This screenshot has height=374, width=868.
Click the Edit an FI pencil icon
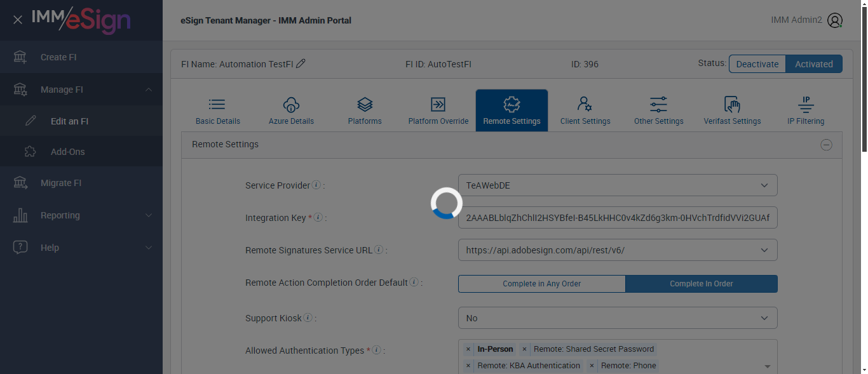pos(31,121)
